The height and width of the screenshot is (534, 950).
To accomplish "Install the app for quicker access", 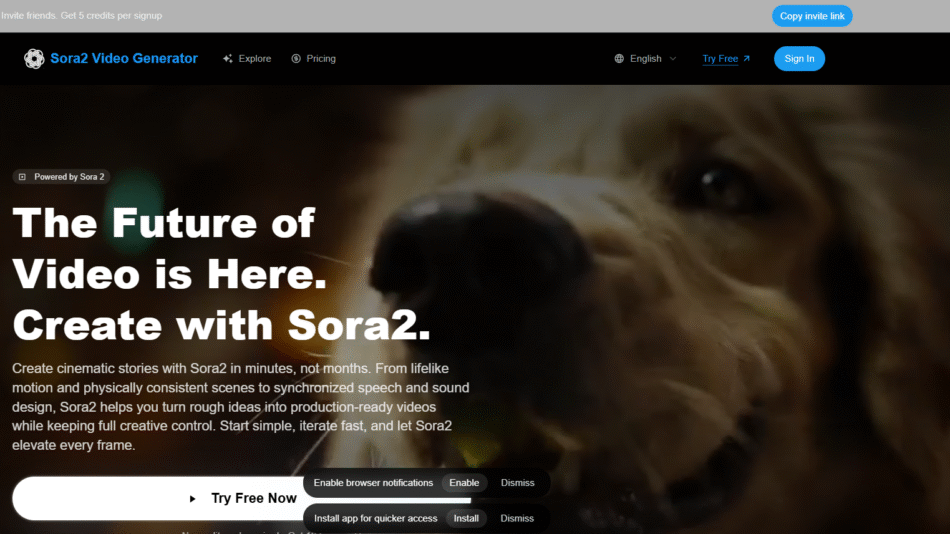I will pyautogui.click(x=466, y=519).
